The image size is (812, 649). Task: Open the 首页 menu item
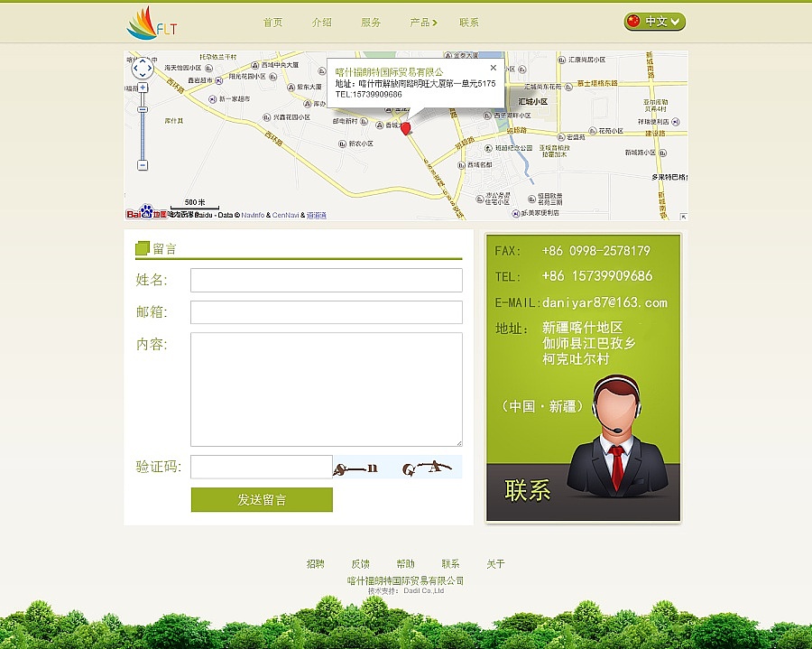coord(272,23)
